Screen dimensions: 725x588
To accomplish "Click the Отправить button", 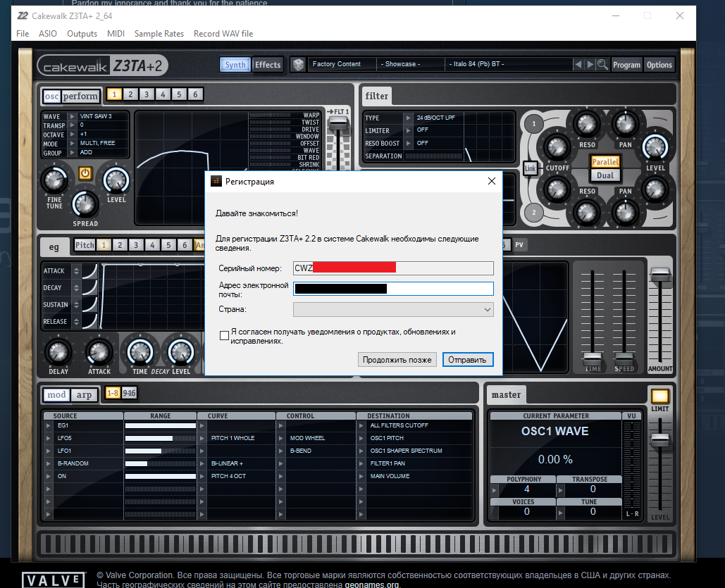I will tap(467, 360).
